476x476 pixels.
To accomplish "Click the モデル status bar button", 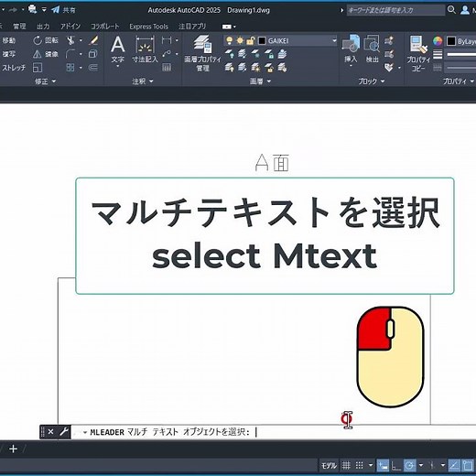I will tap(329, 466).
